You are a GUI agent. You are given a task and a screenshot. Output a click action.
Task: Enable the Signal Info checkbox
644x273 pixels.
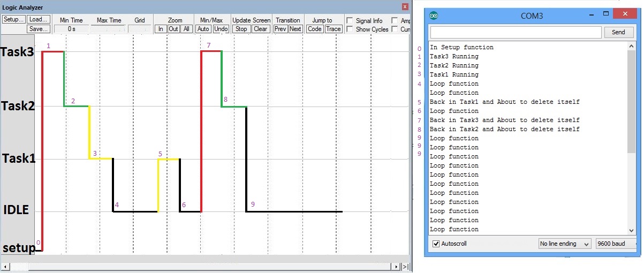(x=350, y=21)
